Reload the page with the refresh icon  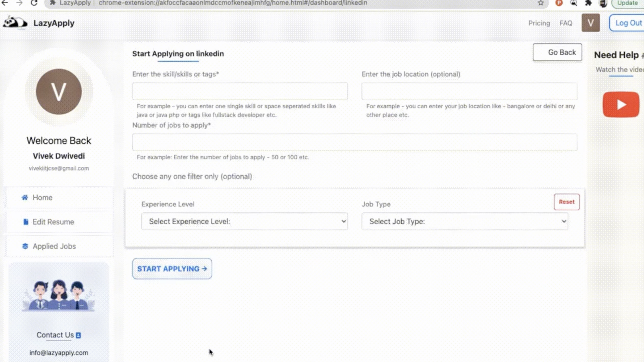point(34,3)
